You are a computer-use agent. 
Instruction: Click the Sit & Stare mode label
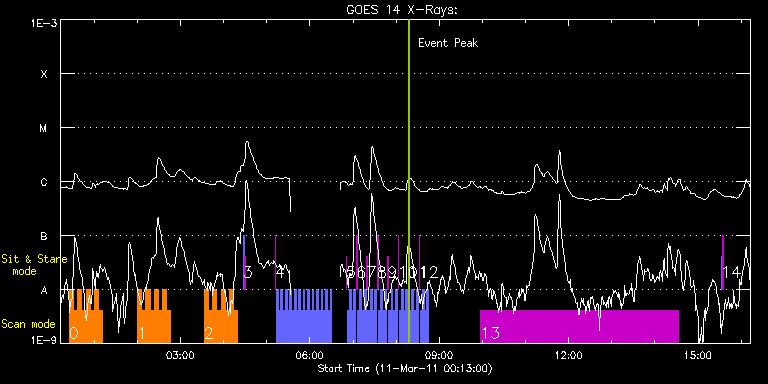coord(34,264)
